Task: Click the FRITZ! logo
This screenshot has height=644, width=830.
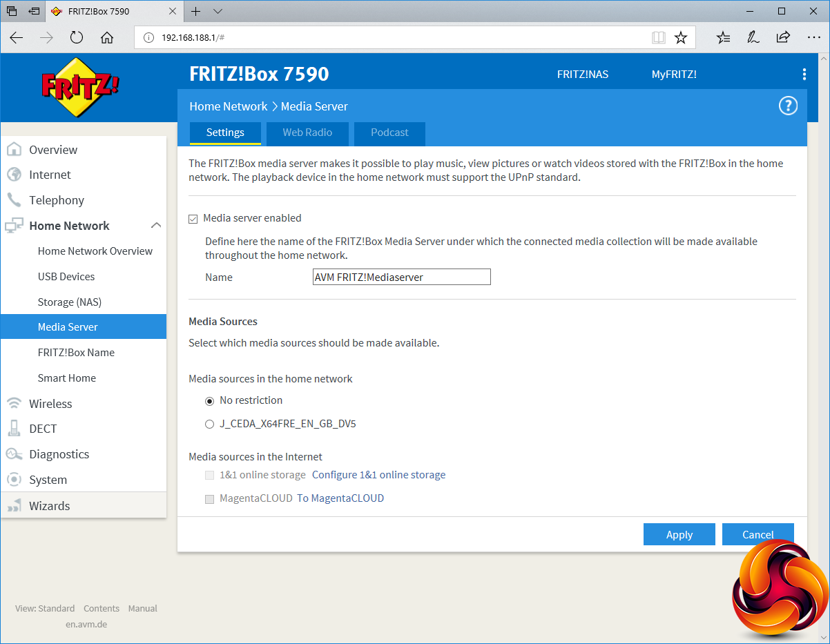Action: click(x=81, y=87)
